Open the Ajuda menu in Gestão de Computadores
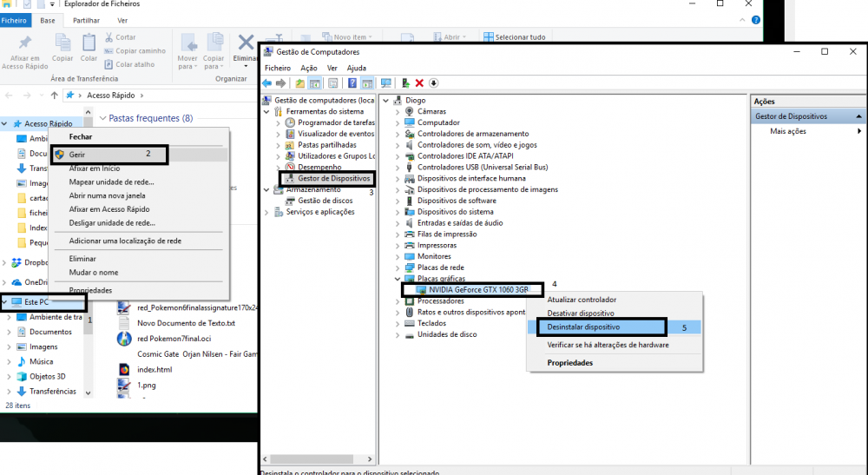868x475 pixels. [357, 68]
